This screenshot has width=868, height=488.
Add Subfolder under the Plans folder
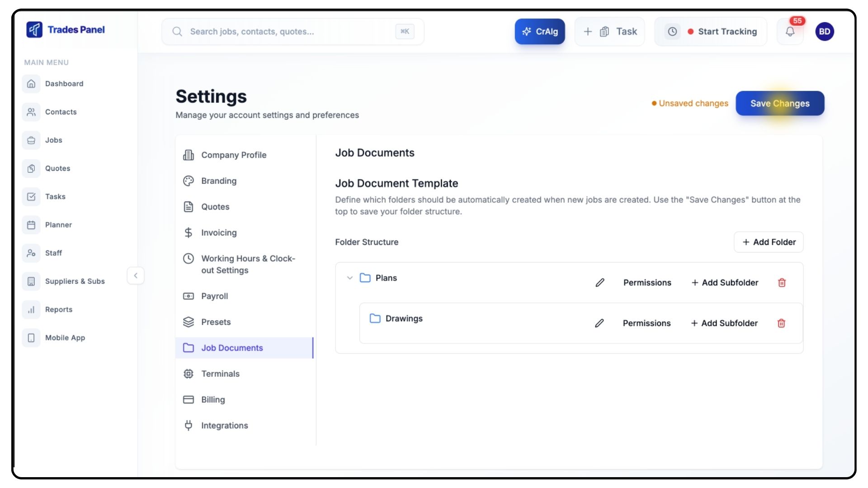725,283
